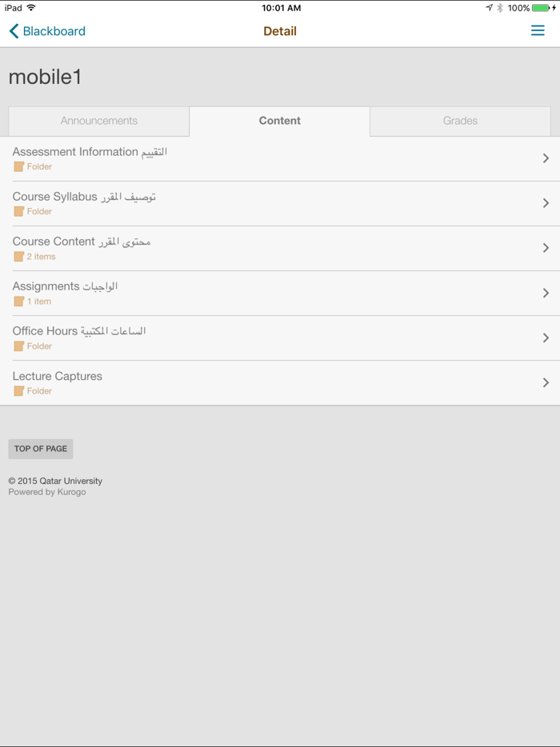560x747 pixels.
Task: Click the battery indicator in the status bar
Action: pyautogui.click(x=541, y=7)
